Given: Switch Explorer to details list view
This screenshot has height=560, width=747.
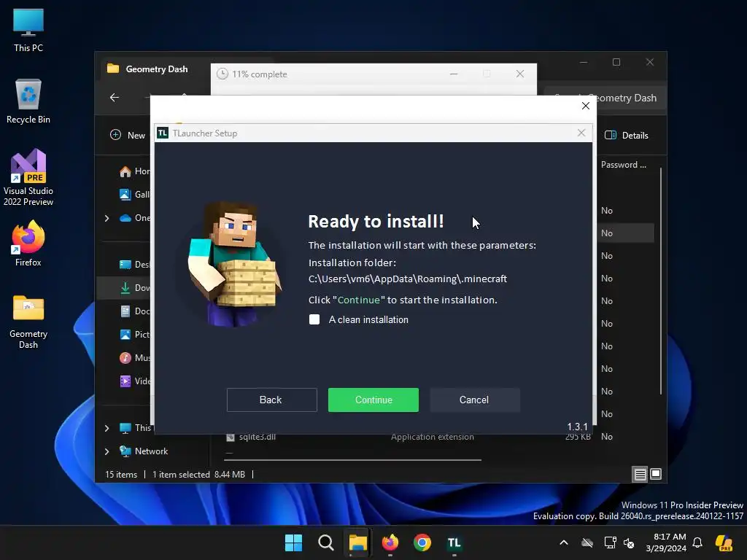Looking at the screenshot, I should (x=640, y=474).
